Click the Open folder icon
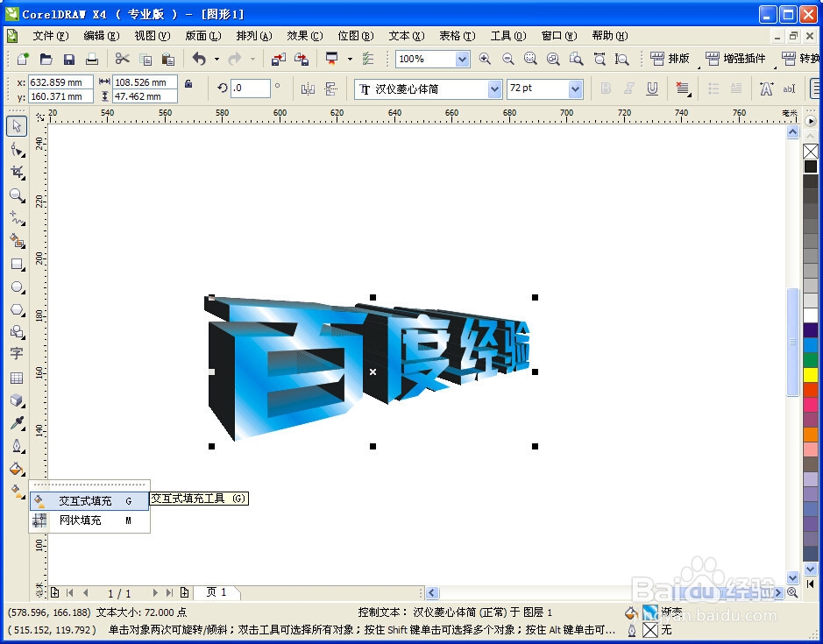823x644 pixels. (46, 59)
